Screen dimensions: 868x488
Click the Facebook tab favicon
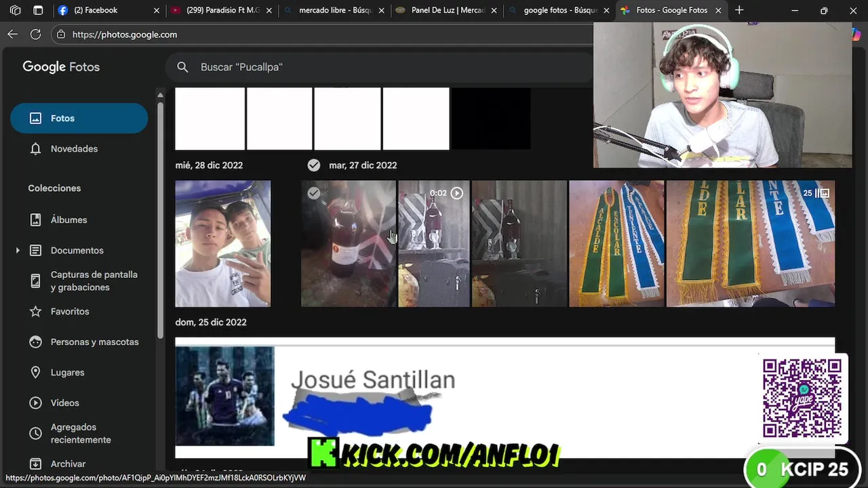[x=63, y=10]
